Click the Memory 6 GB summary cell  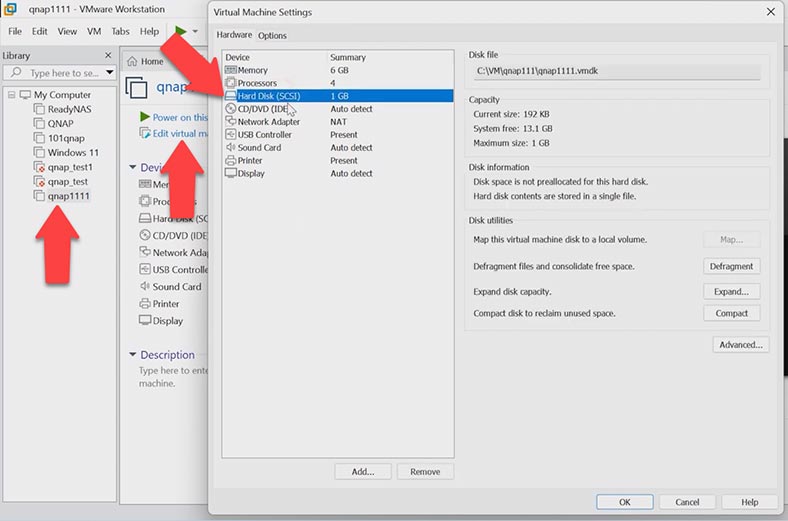pyautogui.click(x=339, y=70)
